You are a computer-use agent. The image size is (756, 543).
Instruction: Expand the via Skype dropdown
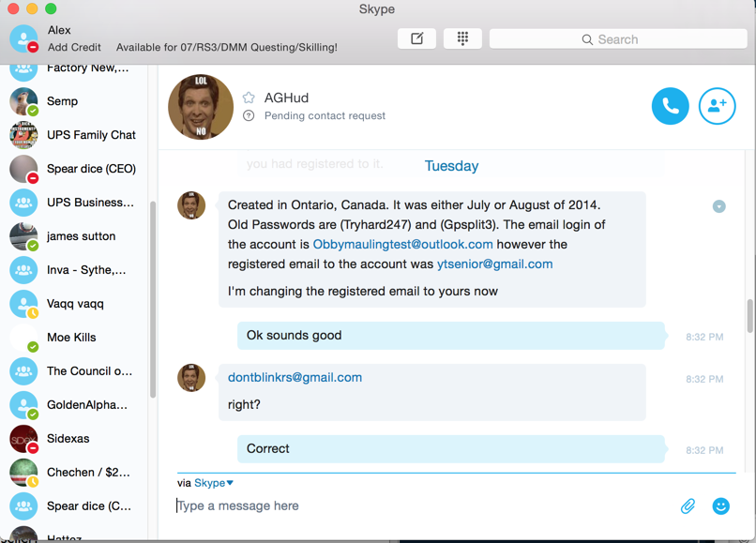tap(214, 483)
